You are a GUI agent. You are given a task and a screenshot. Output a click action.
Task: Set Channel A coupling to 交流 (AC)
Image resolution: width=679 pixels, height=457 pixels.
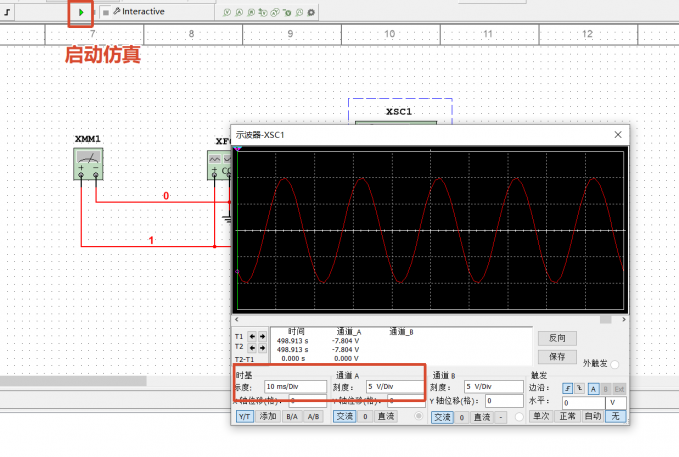click(345, 416)
